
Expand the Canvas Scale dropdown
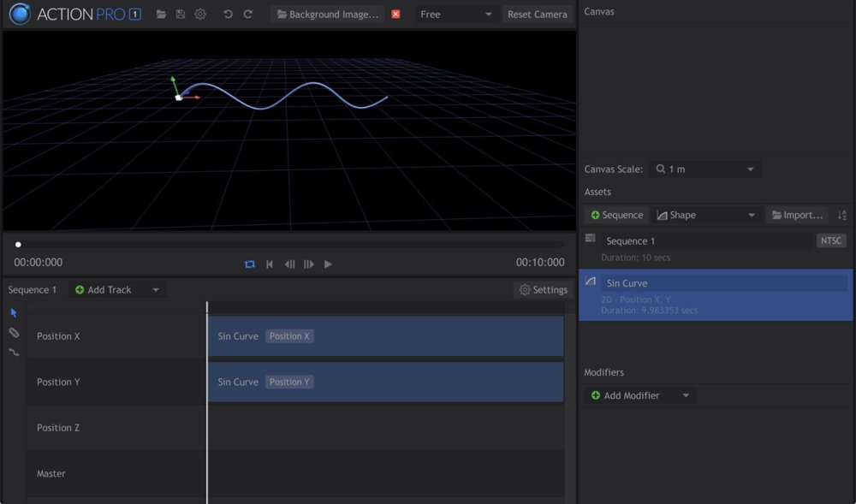tap(704, 169)
